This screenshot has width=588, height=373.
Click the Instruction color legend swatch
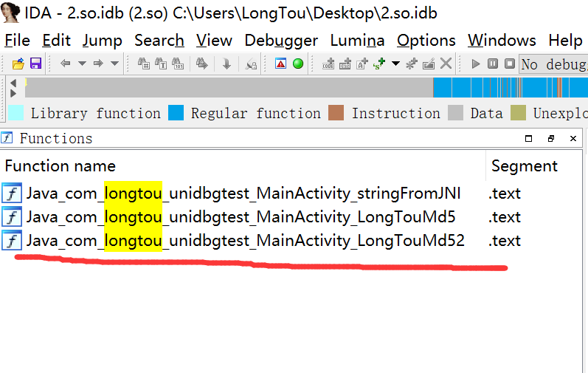(336, 112)
